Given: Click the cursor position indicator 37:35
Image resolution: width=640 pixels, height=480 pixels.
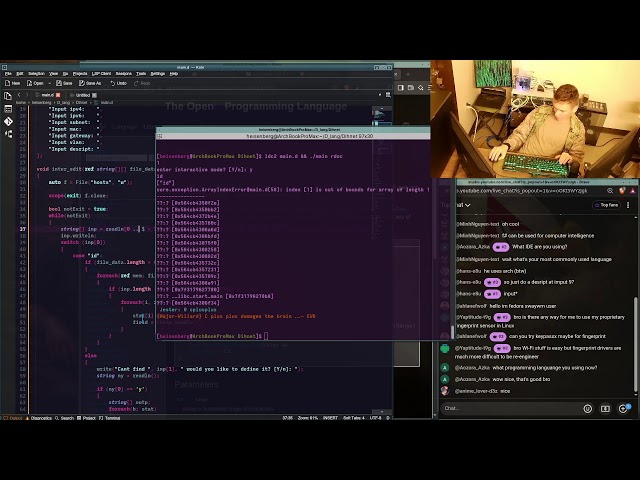Looking at the screenshot, I should tap(287, 418).
